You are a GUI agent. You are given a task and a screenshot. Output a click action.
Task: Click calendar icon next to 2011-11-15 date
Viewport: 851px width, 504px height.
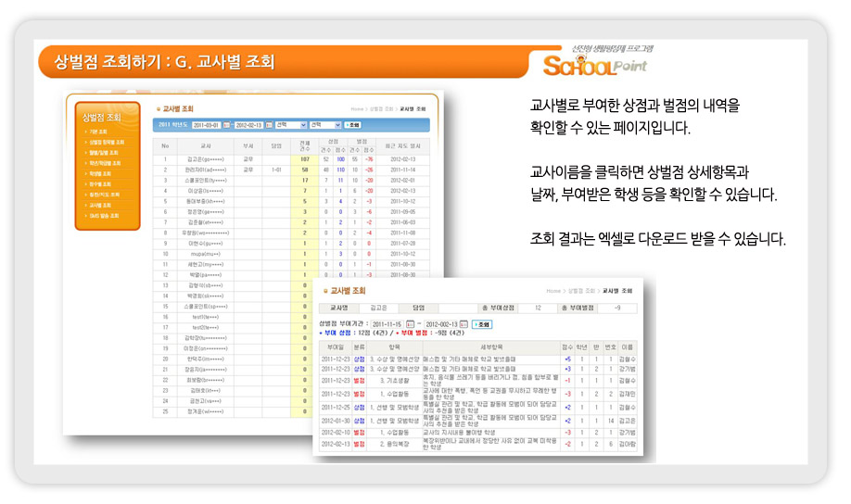(409, 324)
